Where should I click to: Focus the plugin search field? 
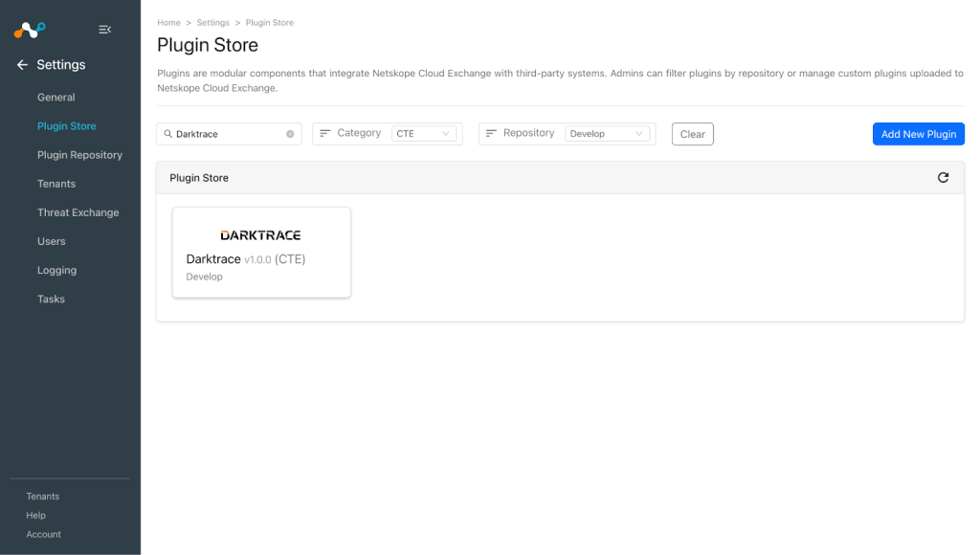[x=229, y=134]
